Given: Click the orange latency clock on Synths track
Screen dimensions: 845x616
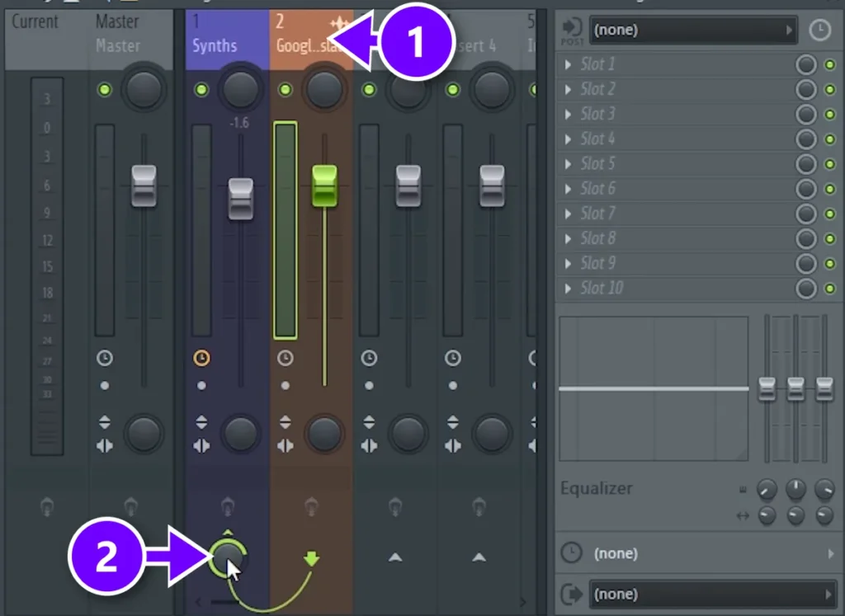Looking at the screenshot, I should (201, 358).
